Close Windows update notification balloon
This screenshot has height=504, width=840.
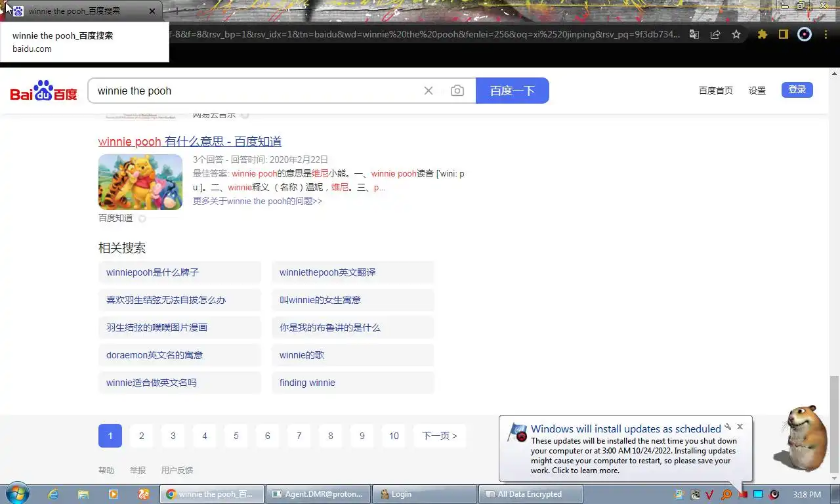(740, 427)
